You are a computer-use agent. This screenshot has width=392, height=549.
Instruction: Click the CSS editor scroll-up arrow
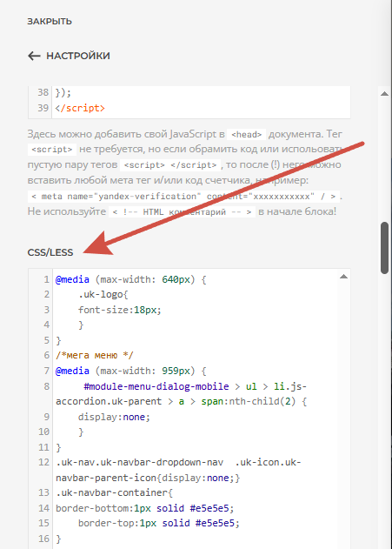click(343, 277)
